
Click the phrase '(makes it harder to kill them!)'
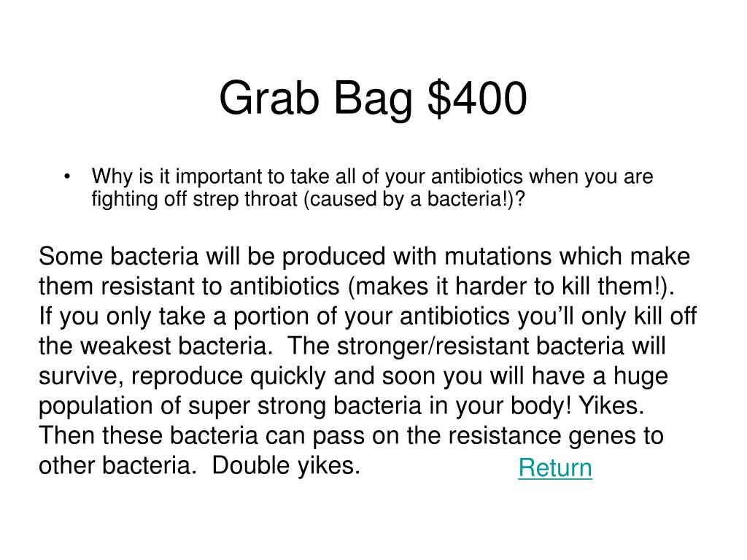[511, 287]
